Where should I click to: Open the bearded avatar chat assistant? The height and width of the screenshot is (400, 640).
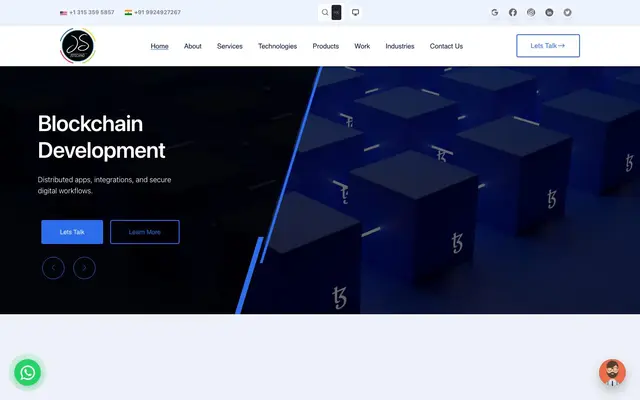612,373
